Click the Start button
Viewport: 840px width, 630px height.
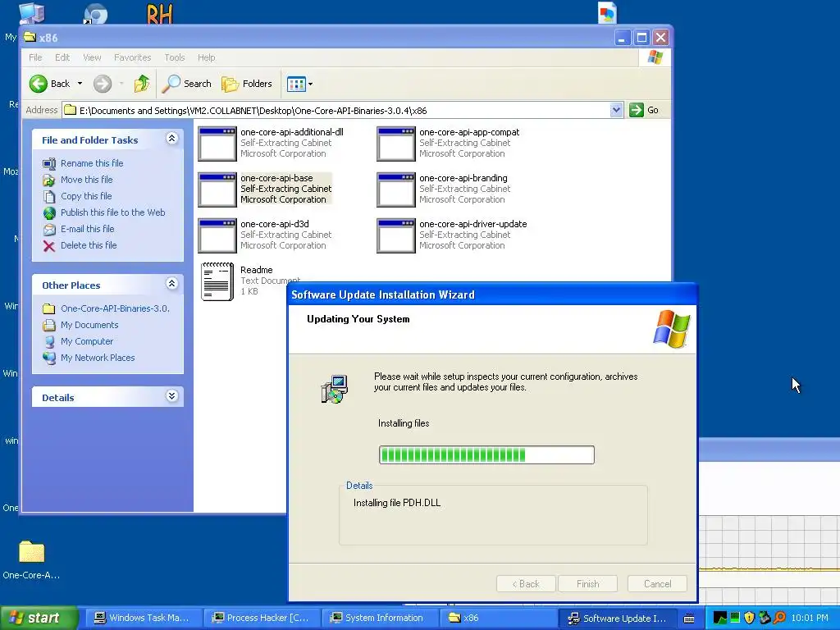click(39, 618)
